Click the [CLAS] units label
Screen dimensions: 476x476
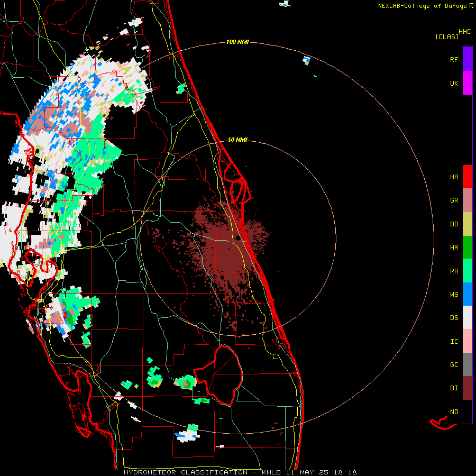(447, 36)
